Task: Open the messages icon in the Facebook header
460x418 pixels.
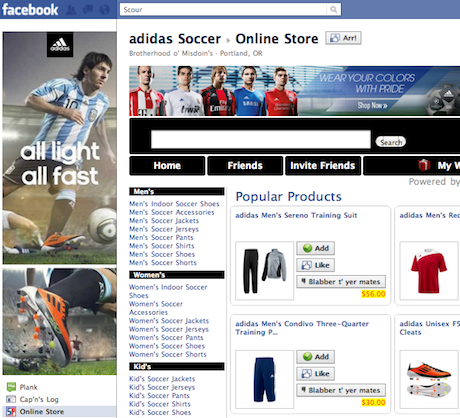Action: click(88, 10)
